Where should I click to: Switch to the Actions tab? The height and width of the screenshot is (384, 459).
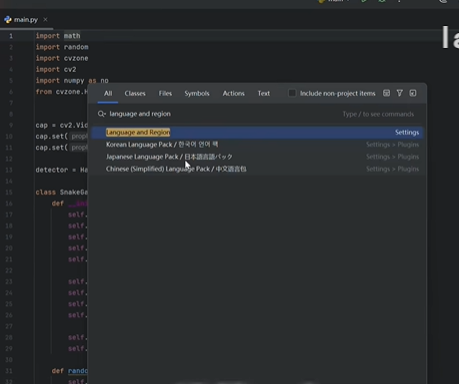click(234, 94)
